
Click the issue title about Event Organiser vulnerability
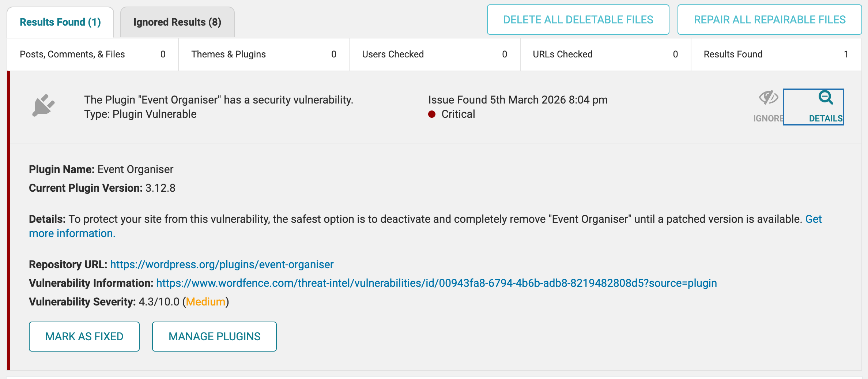pyautogui.click(x=219, y=100)
